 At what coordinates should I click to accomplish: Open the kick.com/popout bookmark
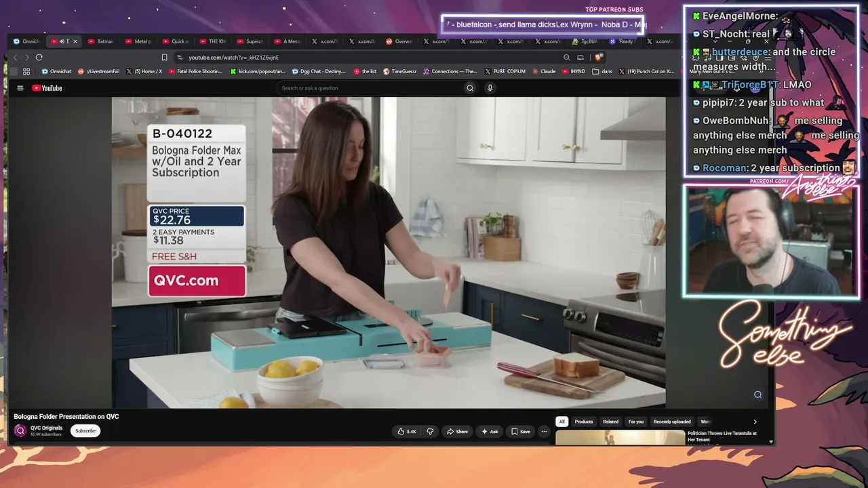click(258, 71)
